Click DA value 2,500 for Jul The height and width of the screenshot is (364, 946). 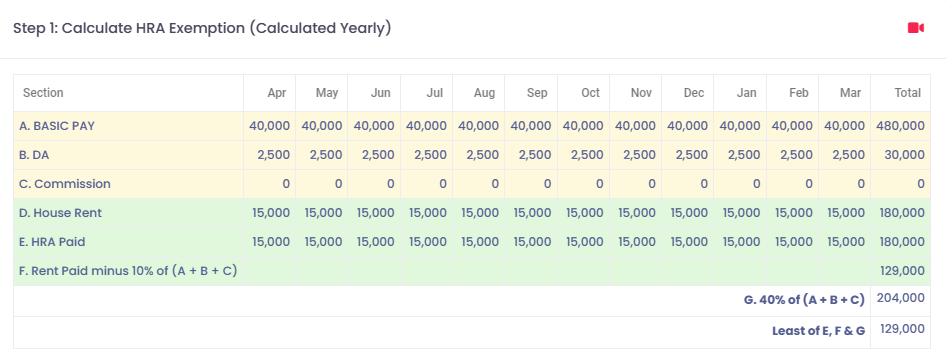pos(431,155)
